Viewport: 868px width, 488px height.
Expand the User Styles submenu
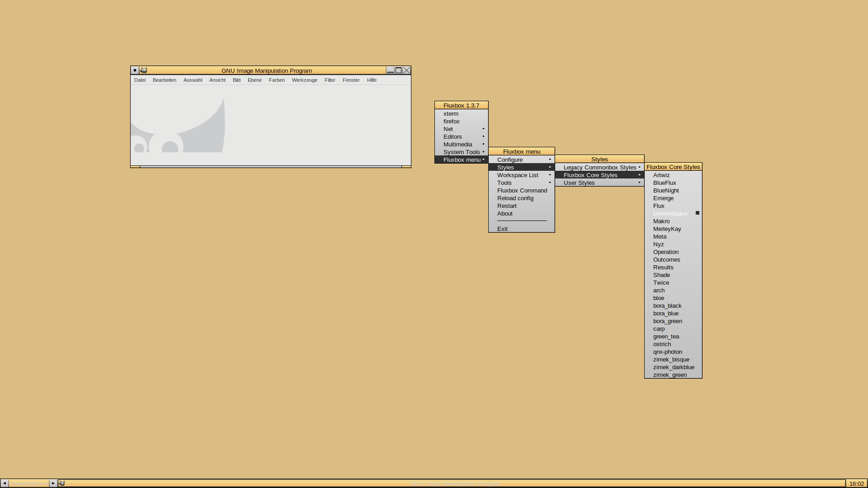click(x=599, y=183)
